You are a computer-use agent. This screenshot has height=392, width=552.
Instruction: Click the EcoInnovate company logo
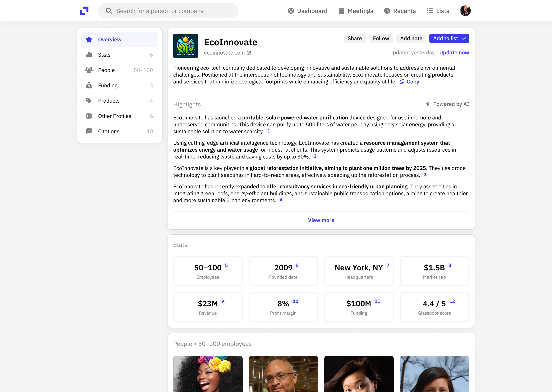coord(185,46)
